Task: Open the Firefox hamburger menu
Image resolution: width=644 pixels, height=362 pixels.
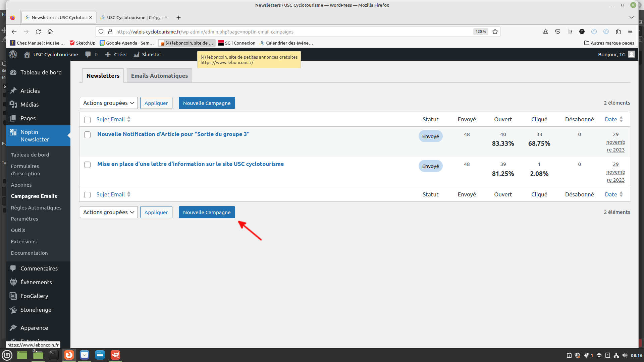Action: (x=630, y=32)
